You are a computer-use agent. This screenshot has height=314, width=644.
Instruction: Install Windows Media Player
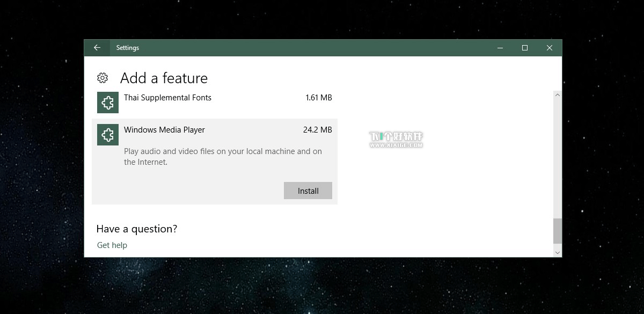point(308,191)
